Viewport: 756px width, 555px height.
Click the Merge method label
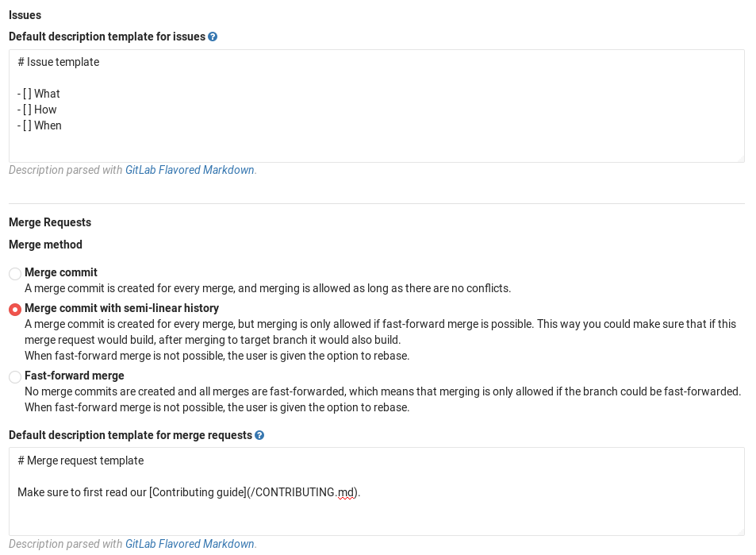coord(45,245)
